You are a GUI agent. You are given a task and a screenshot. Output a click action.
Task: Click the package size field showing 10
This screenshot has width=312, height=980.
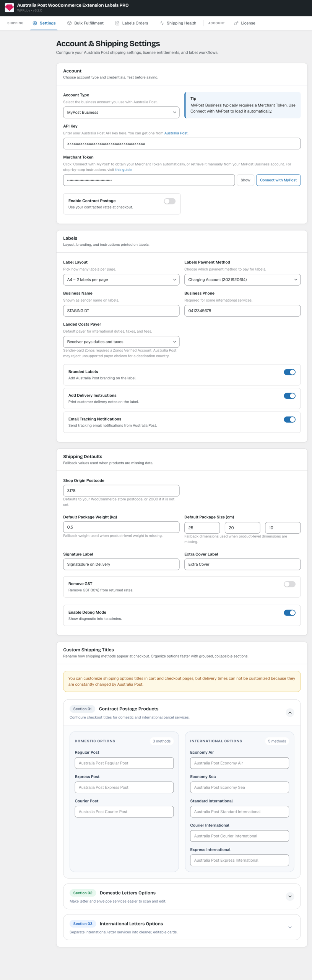(283, 528)
